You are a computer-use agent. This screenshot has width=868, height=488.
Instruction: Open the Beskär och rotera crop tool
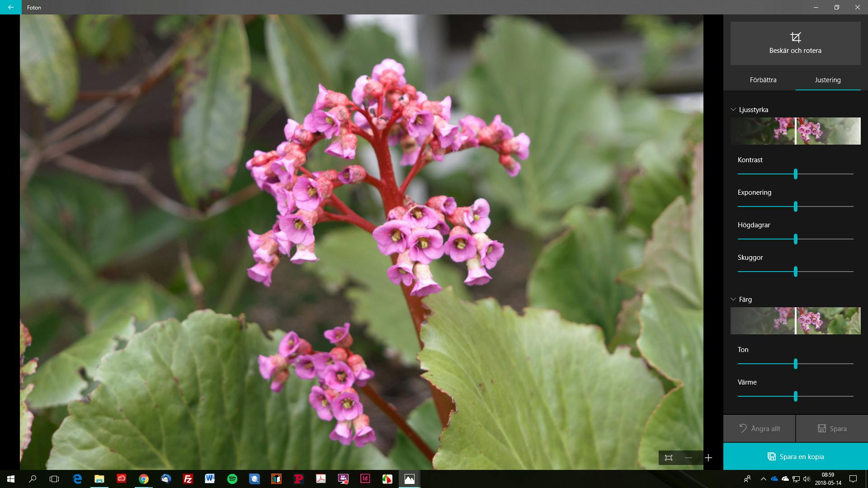tap(795, 43)
